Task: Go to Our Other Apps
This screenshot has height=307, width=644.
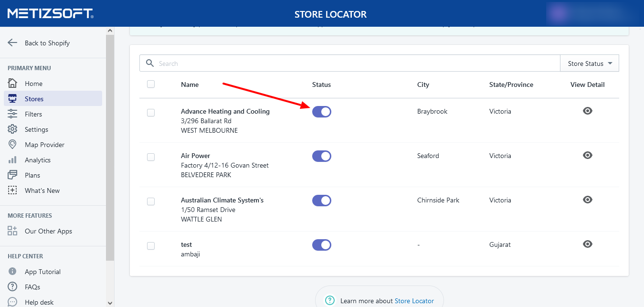Action: coord(48,231)
